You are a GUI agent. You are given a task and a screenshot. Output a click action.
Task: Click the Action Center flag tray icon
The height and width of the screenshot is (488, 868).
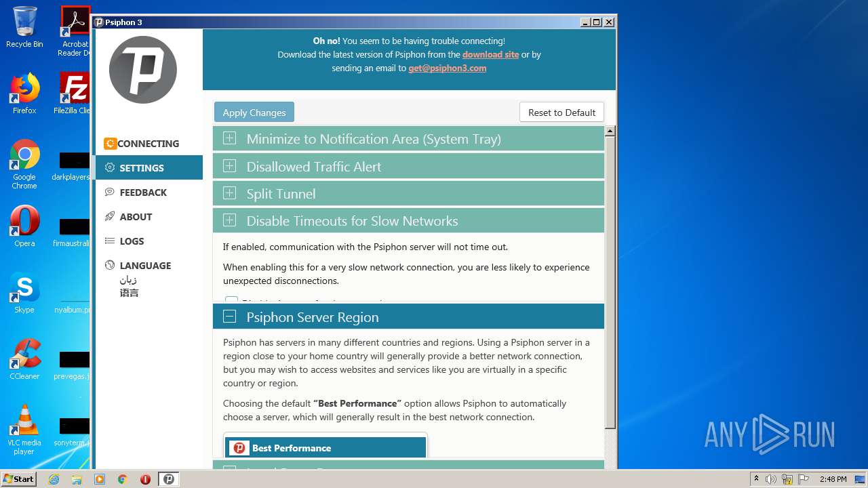pyautogui.click(x=803, y=479)
